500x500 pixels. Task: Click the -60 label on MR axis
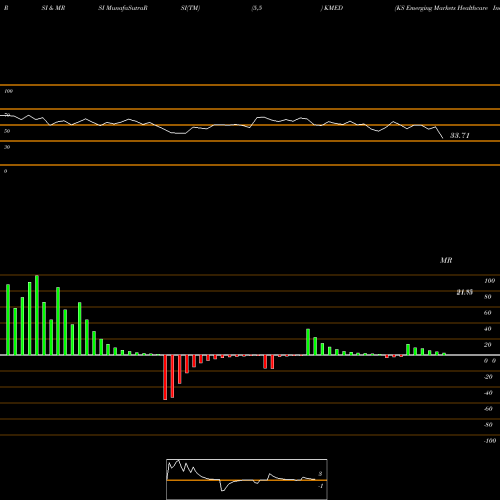[x=488, y=409]
